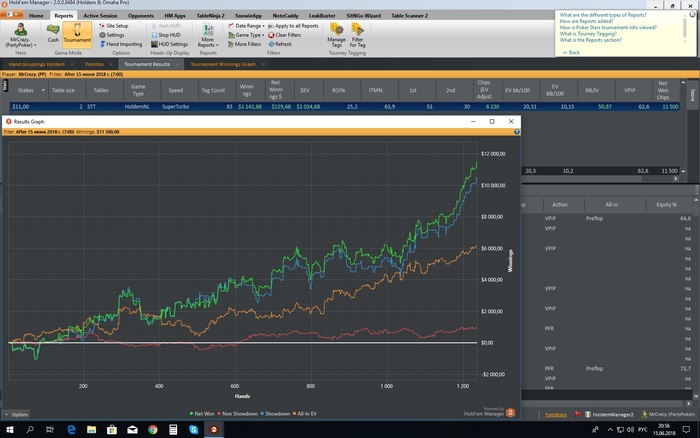Image resolution: width=700 pixels, height=438 pixels.
Task: Click the Hold'em Manager taskbar icon
Action: point(214,430)
